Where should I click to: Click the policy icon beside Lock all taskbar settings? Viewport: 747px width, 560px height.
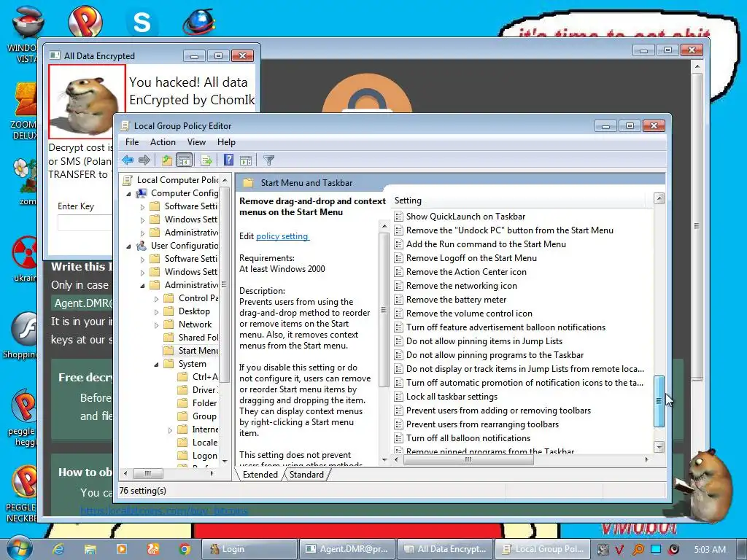coord(399,397)
